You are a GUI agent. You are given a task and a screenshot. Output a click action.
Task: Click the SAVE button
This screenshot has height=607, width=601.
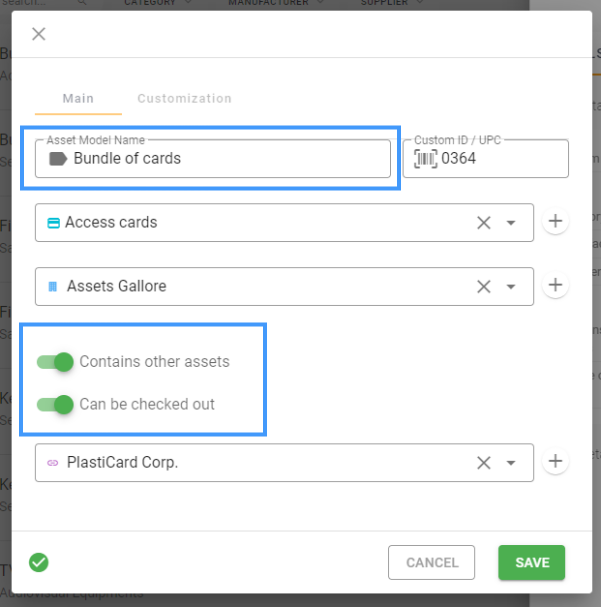click(532, 562)
